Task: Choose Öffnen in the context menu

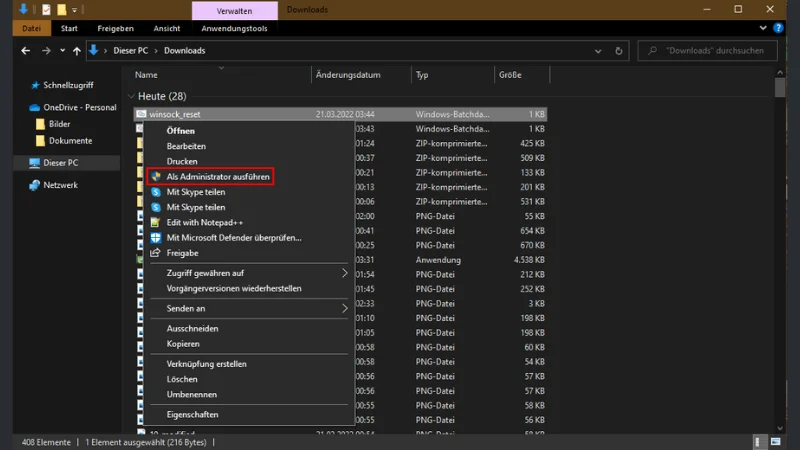Action: pyautogui.click(x=181, y=131)
